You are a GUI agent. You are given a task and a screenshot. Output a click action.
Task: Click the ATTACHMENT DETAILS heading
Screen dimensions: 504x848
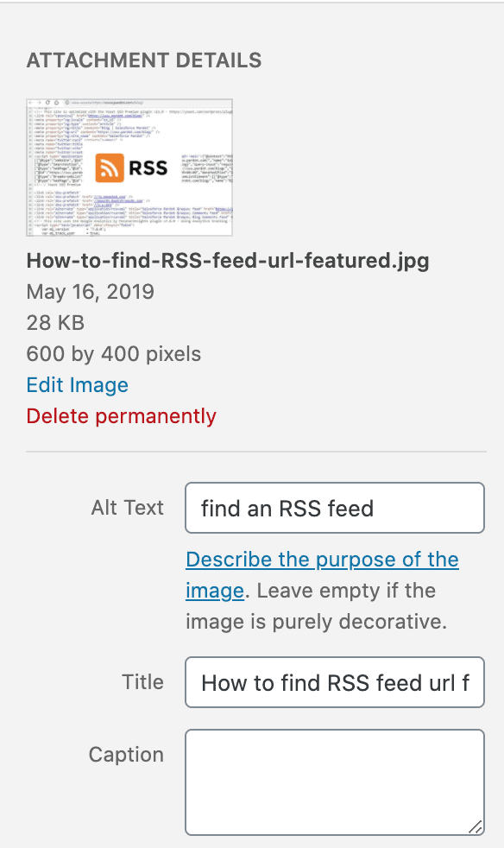[x=144, y=60]
